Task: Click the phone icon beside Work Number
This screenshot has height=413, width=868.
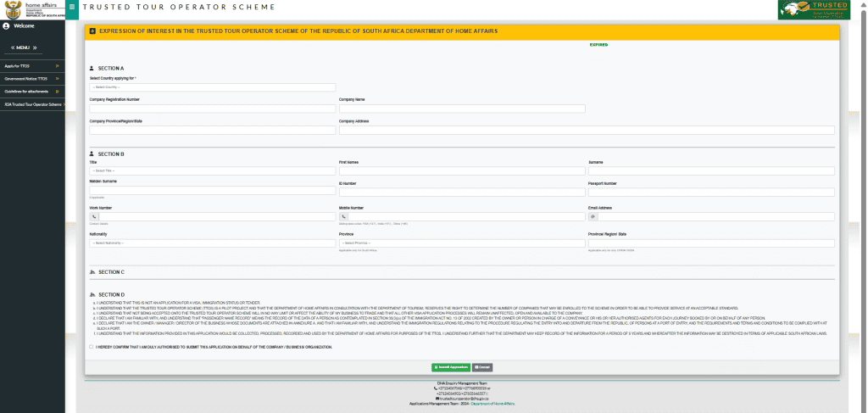Action: [94, 216]
